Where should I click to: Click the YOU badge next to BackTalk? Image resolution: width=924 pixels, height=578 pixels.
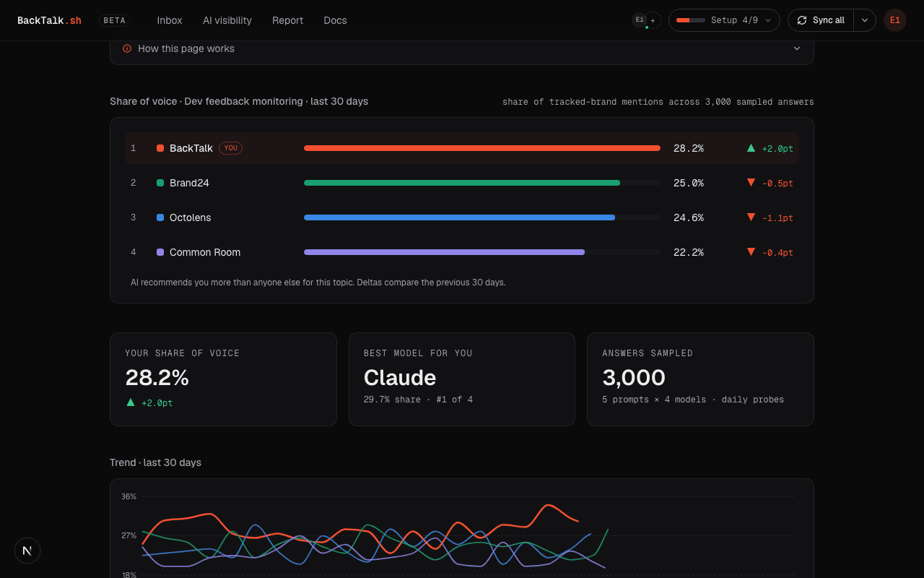click(x=230, y=148)
